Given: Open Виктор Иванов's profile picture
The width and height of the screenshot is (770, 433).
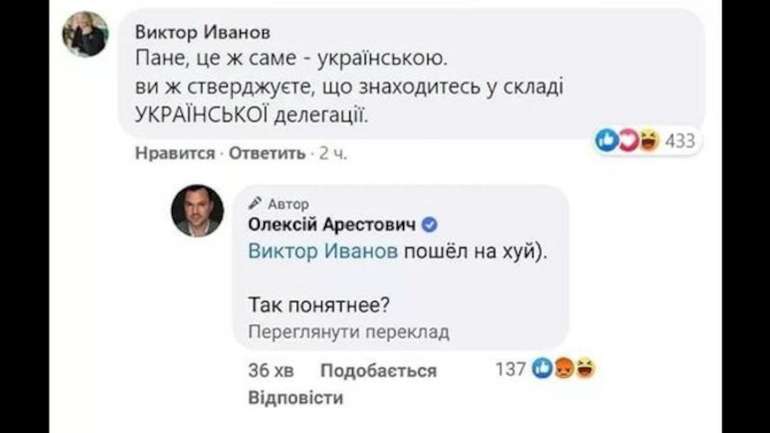Looking at the screenshot, I should [85, 37].
